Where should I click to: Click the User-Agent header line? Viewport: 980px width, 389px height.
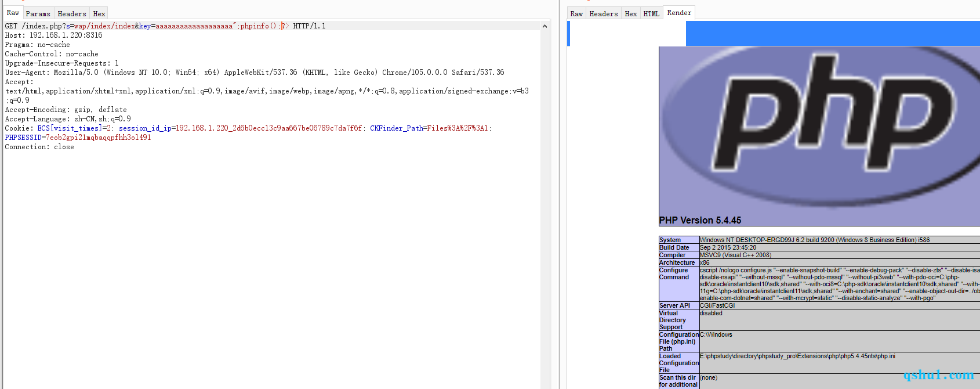pyautogui.click(x=255, y=73)
